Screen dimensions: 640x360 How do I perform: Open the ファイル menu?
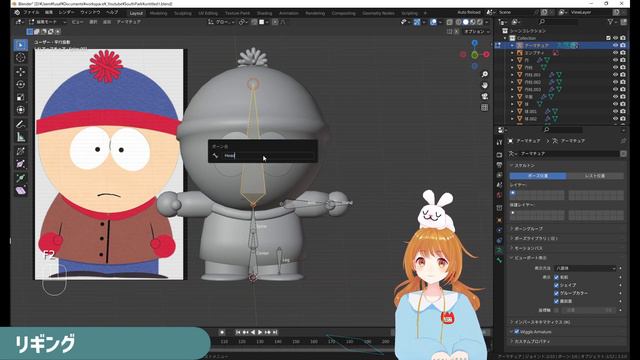[x=31, y=13]
